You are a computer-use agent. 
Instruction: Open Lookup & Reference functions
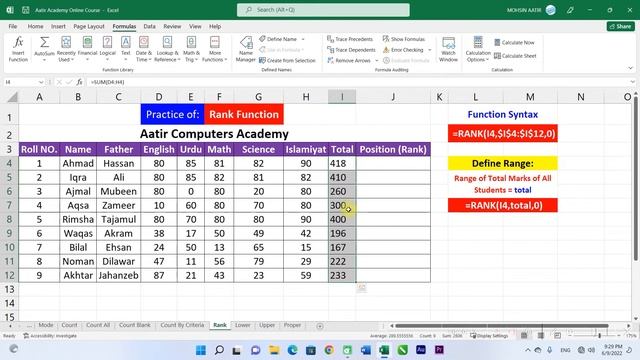point(167,49)
